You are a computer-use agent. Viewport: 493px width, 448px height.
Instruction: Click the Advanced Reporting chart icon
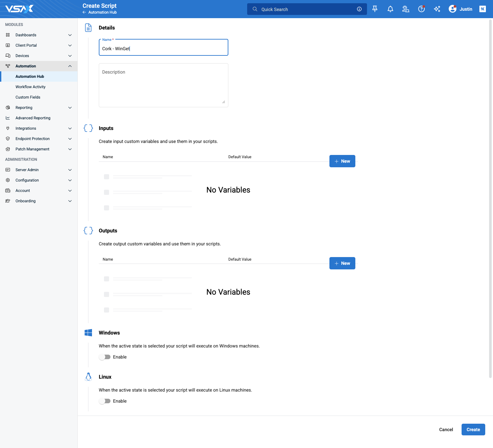tap(8, 118)
